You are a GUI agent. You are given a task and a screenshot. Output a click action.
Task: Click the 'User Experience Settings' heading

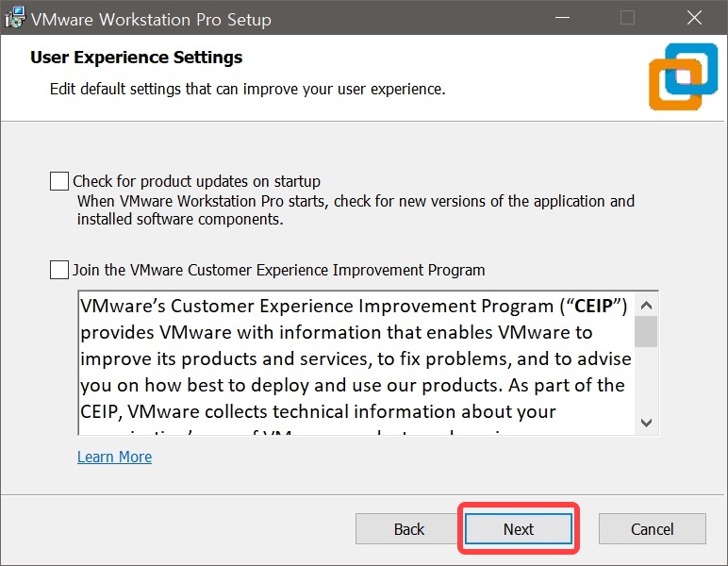pyautogui.click(x=137, y=58)
